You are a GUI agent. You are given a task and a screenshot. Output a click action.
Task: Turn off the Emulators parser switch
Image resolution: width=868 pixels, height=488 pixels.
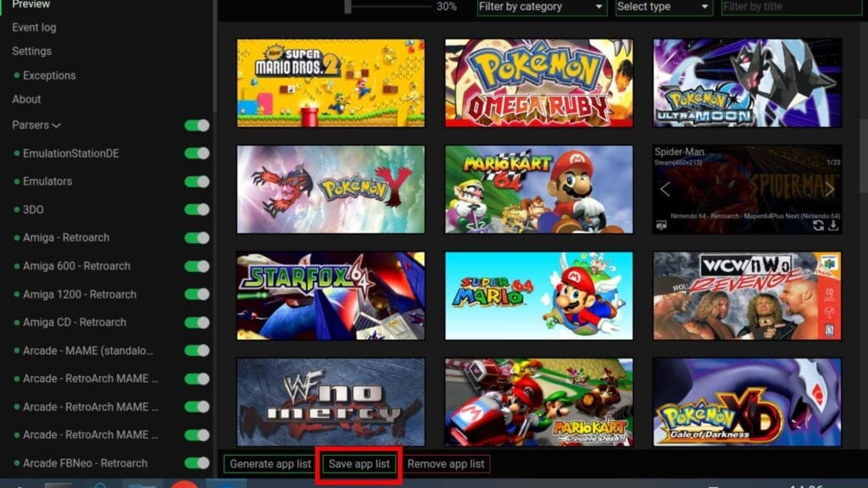[197, 181]
